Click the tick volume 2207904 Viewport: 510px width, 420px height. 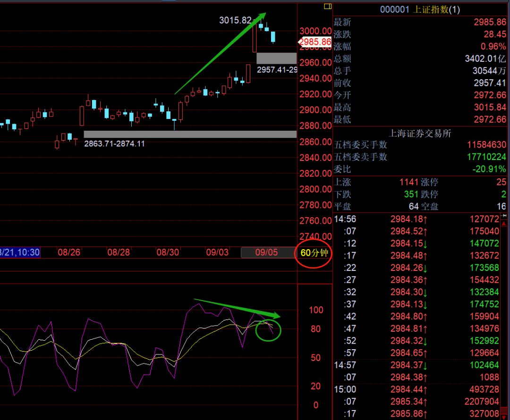[482, 402]
